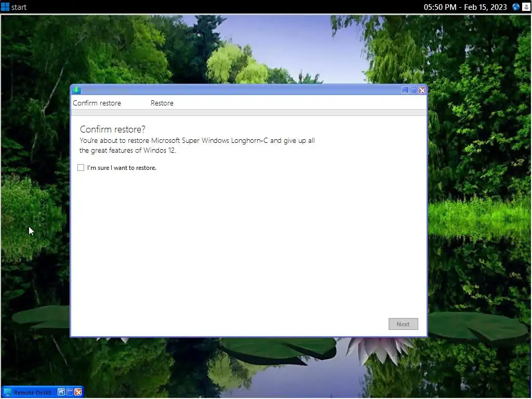Open the start menu at top left
Screen dimensions: 532x399
pyautogui.click(x=14, y=7)
